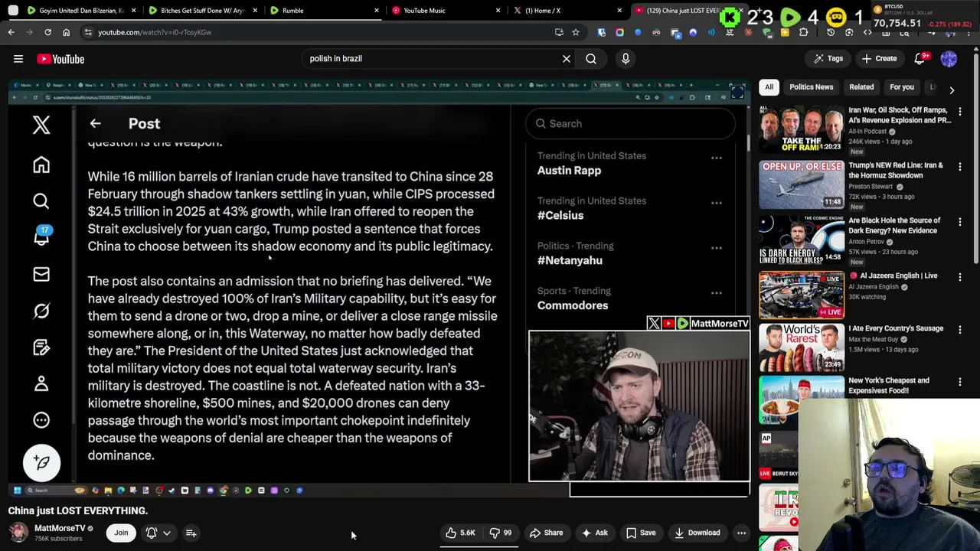
Task: Toggle notification bell for MattMorseTV
Action: (152, 533)
